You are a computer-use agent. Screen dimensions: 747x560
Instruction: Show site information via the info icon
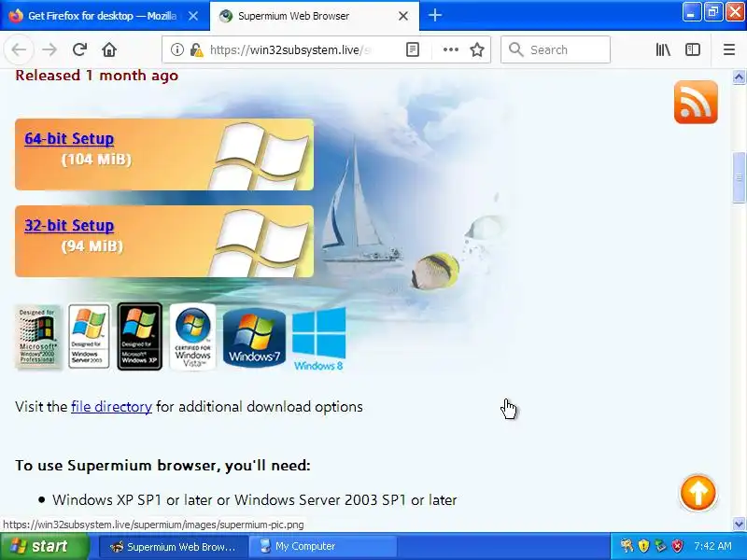point(177,49)
